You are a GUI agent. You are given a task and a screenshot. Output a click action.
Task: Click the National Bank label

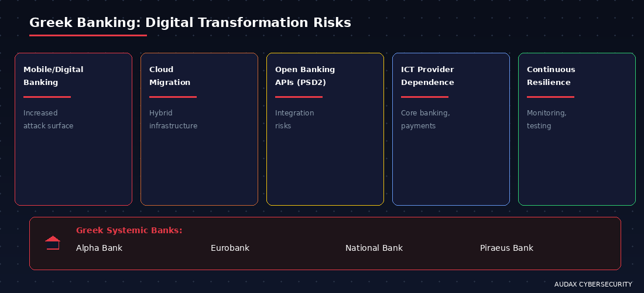[374, 248]
